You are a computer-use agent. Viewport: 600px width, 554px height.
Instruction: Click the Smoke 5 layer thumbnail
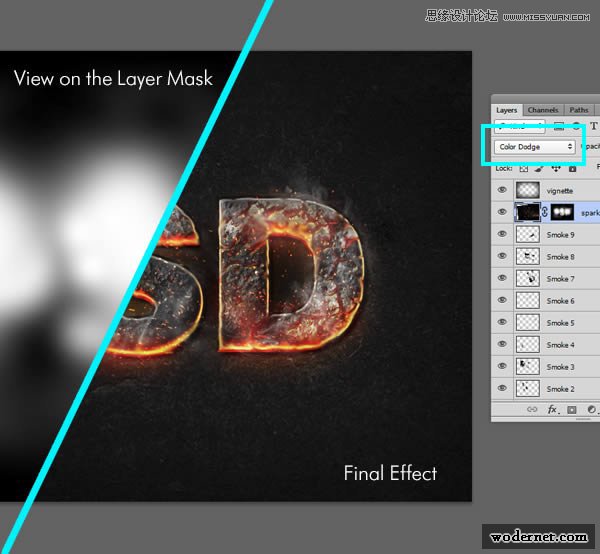coord(528,322)
